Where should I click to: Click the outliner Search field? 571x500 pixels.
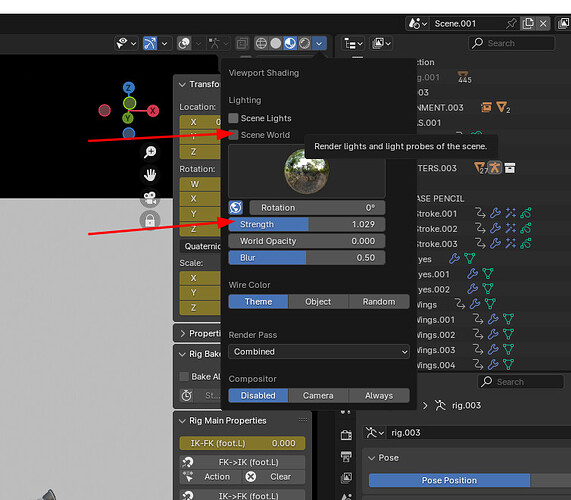click(512, 43)
